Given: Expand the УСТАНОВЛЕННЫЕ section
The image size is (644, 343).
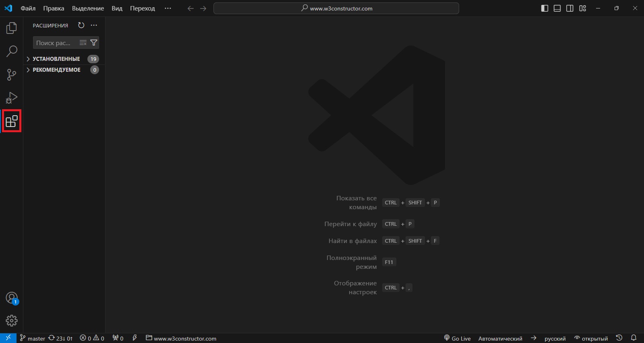Looking at the screenshot, I should point(64,59).
